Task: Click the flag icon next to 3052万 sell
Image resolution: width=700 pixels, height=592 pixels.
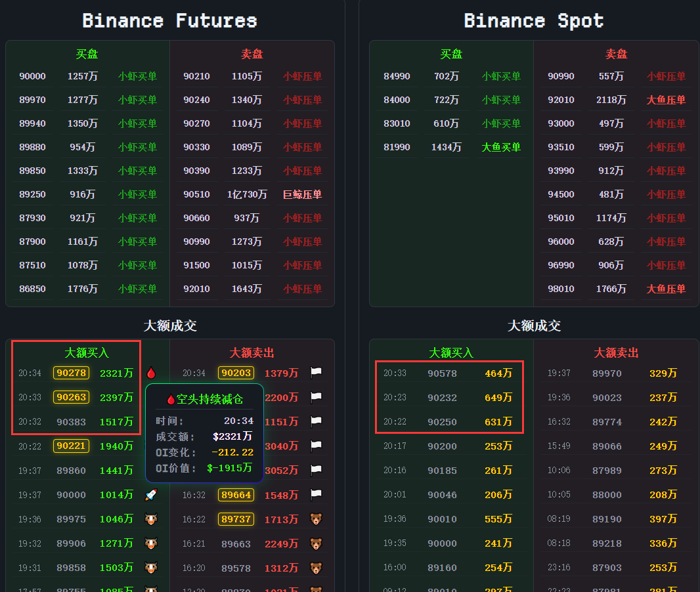Action: coord(316,469)
